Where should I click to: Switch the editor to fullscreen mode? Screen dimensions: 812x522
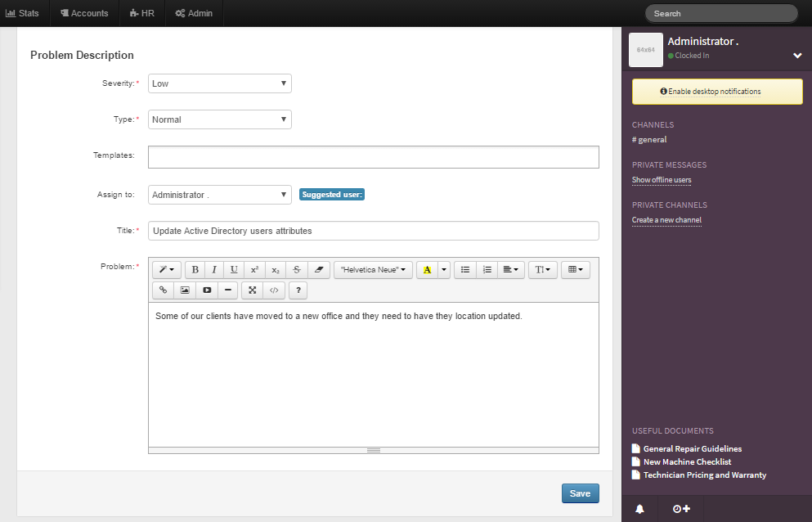tap(252, 290)
